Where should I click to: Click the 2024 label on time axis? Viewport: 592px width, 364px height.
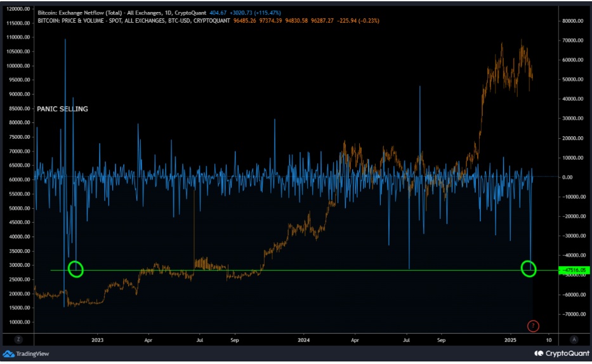[303, 340]
